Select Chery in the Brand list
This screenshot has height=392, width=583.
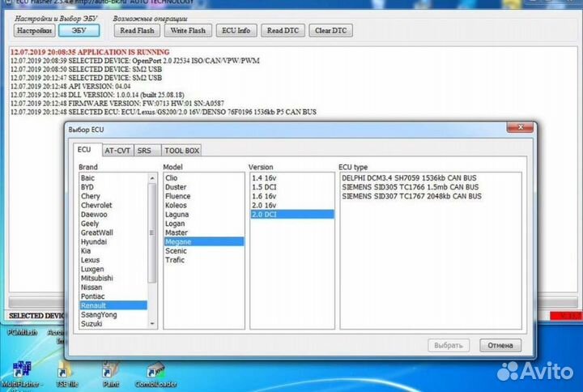coord(113,196)
